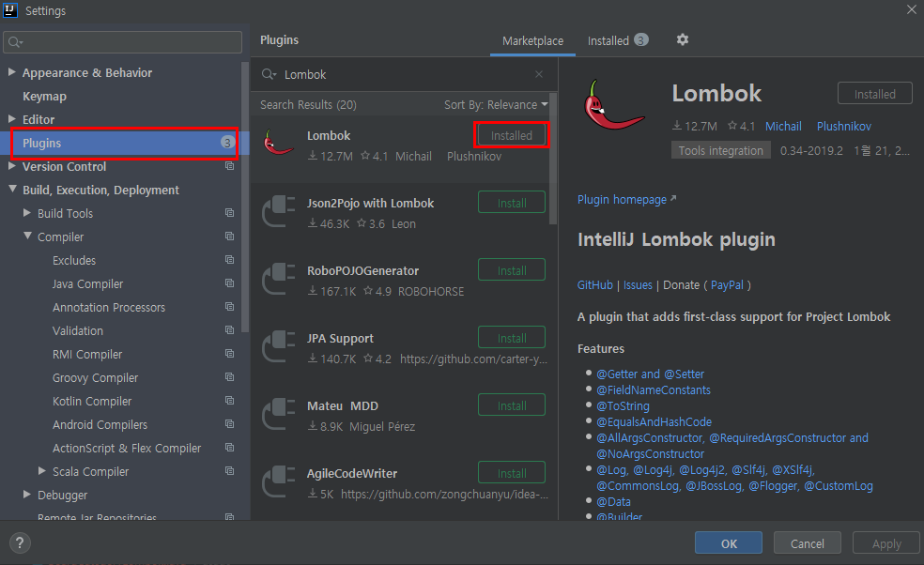Image resolution: width=924 pixels, height=565 pixels.
Task: Select Keymap in settings tree
Action: click(44, 96)
